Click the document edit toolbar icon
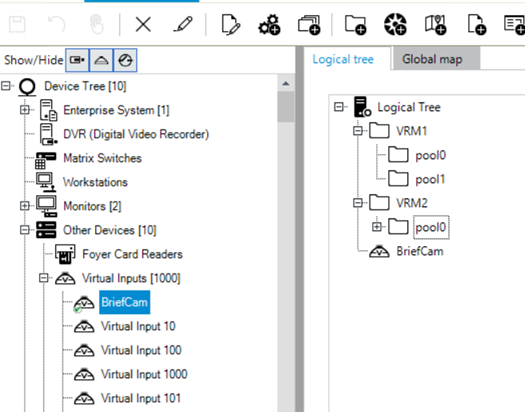The height and width of the screenshot is (412, 525). pyautogui.click(x=231, y=25)
